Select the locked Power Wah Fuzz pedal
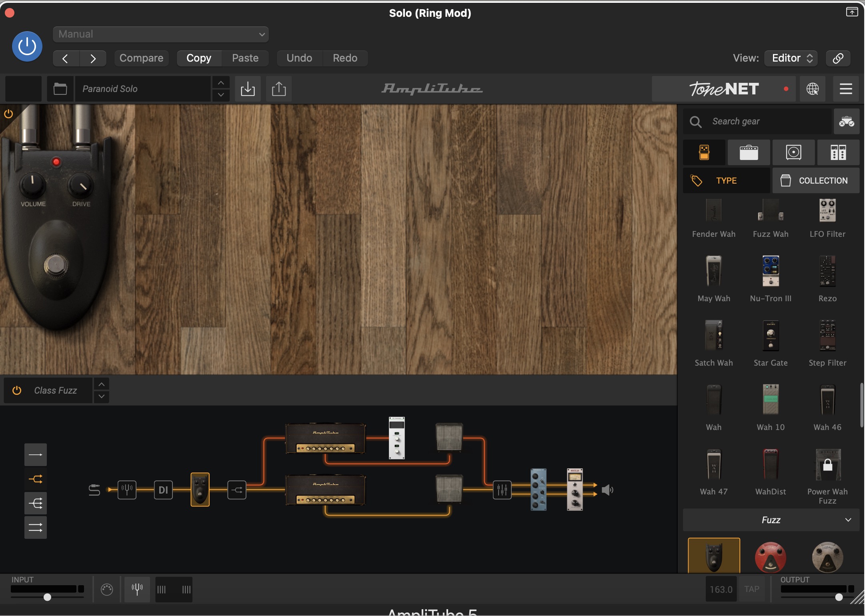The image size is (865, 616). [827, 476]
